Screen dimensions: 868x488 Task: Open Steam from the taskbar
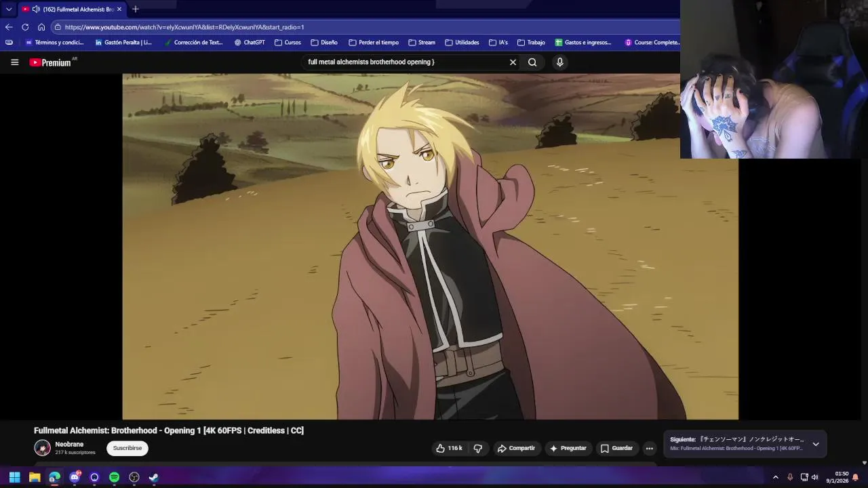(x=154, y=477)
